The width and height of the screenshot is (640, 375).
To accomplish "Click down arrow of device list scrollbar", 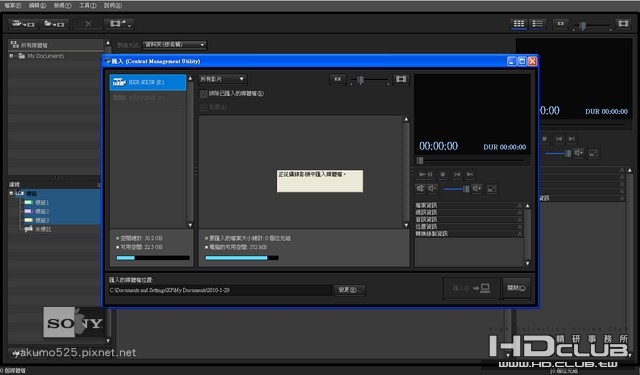I will point(190,225).
